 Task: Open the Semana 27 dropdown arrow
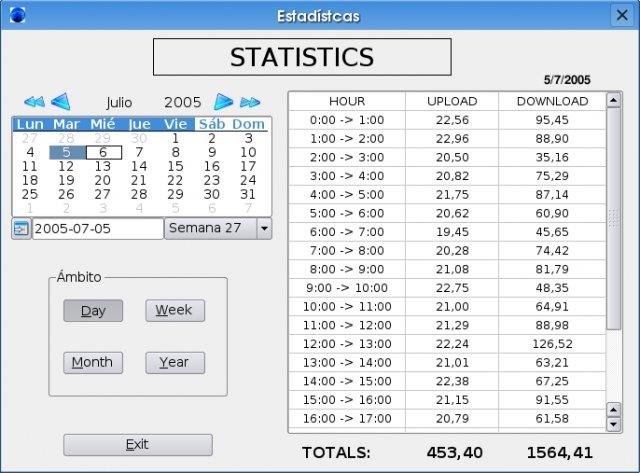pyautogui.click(x=264, y=229)
